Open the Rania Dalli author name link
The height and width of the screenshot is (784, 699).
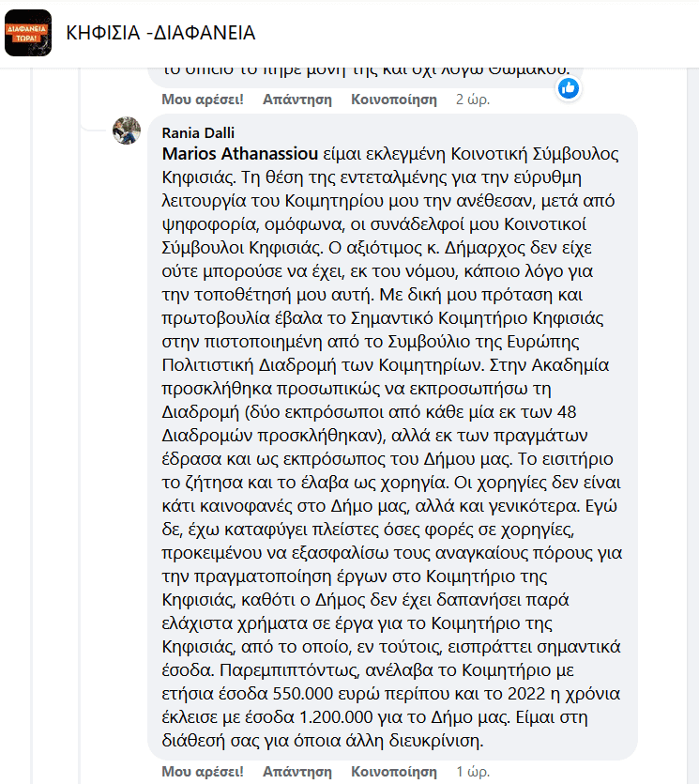pyautogui.click(x=198, y=133)
